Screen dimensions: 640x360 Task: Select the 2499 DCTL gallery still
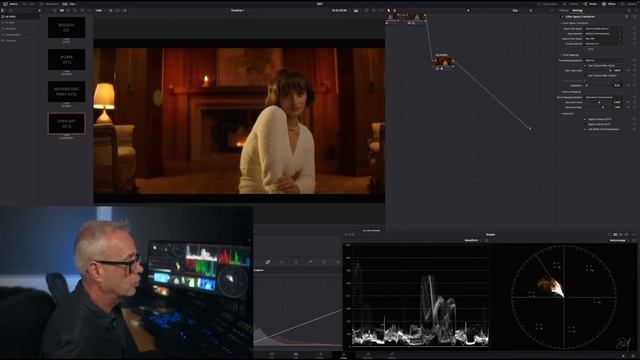(67, 60)
